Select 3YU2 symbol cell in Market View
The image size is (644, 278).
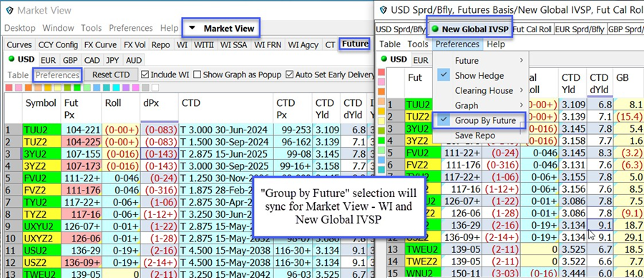(41, 155)
